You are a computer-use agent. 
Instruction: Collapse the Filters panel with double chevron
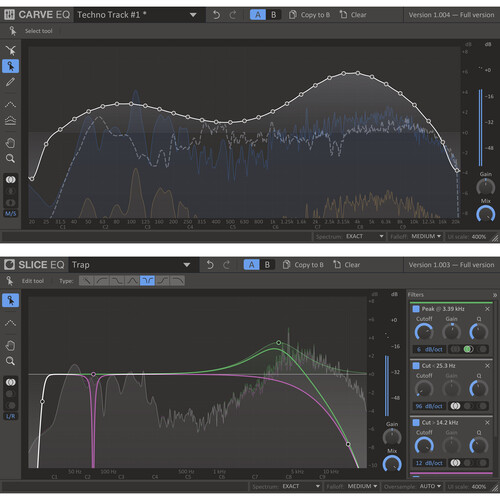click(495, 295)
